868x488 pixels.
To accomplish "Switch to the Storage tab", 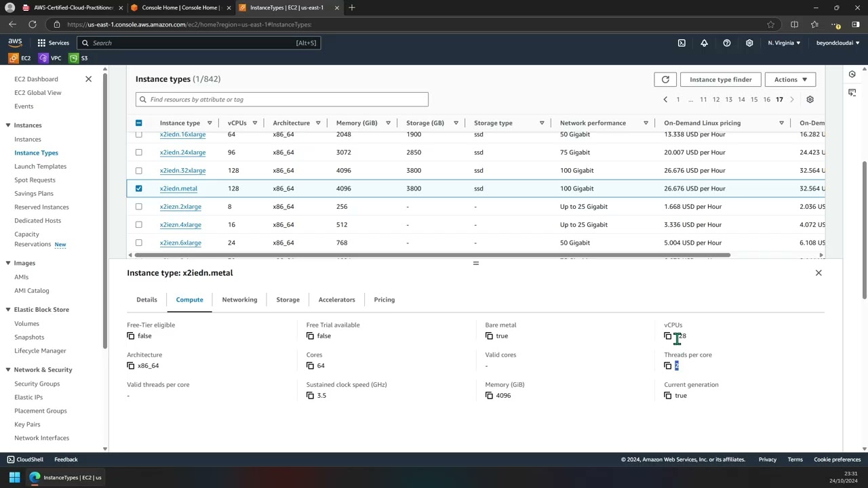I will (288, 300).
